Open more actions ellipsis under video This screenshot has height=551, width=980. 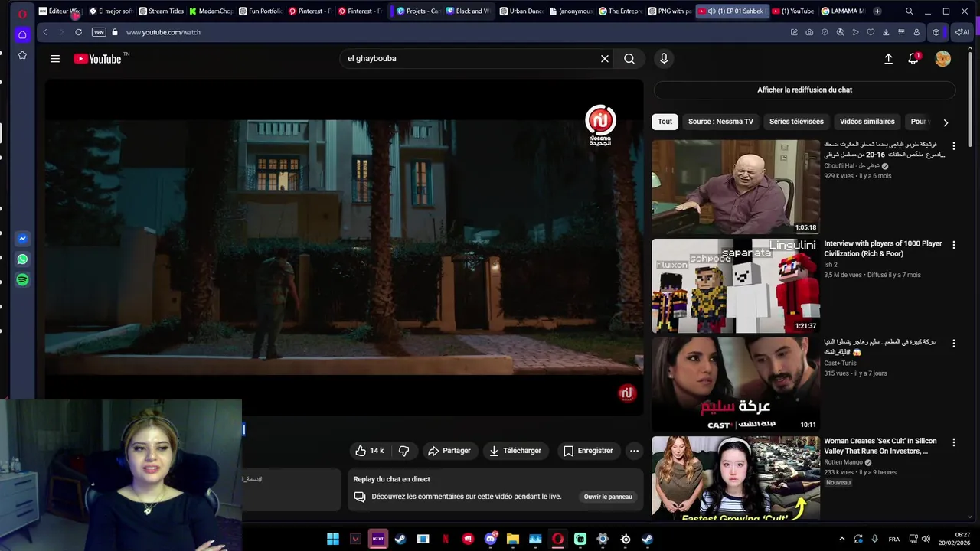point(634,451)
